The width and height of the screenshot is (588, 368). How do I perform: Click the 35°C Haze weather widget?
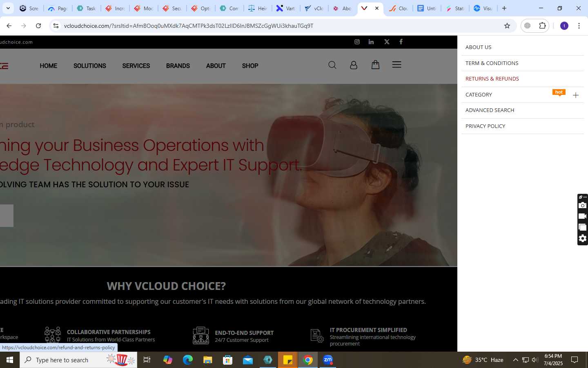pos(483,360)
